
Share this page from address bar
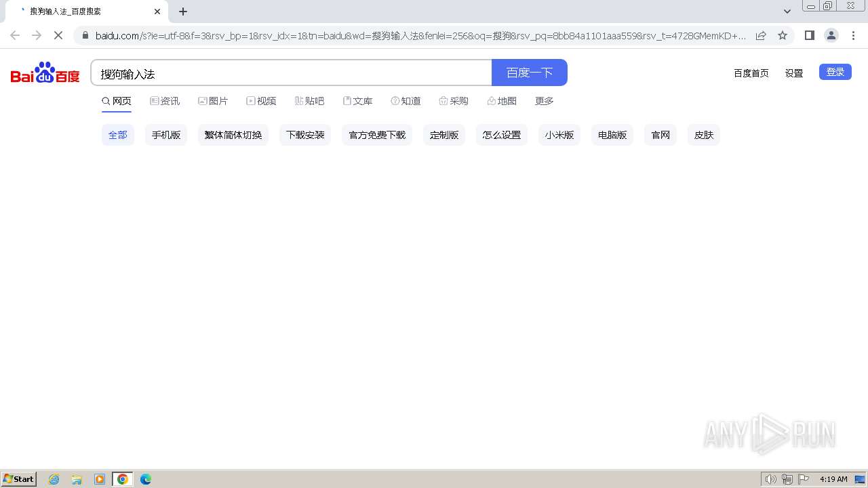tap(761, 35)
